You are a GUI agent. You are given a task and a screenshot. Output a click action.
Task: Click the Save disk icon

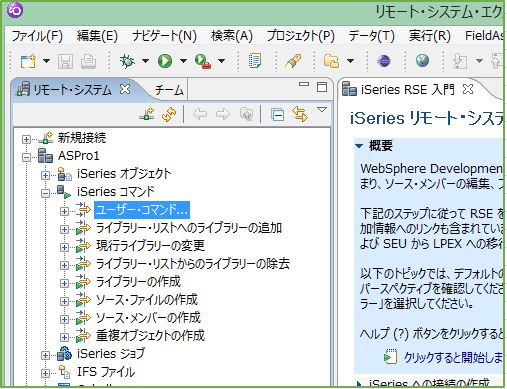tap(65, 61)
